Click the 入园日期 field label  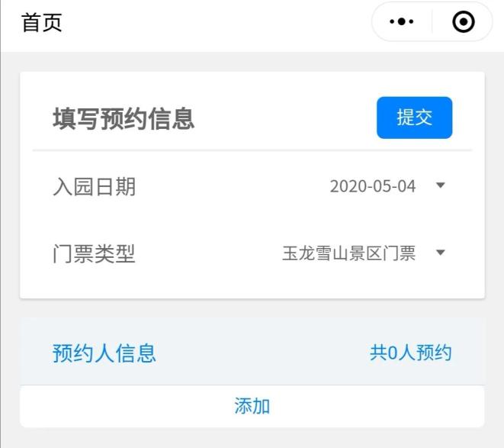[x=94, y=187]
